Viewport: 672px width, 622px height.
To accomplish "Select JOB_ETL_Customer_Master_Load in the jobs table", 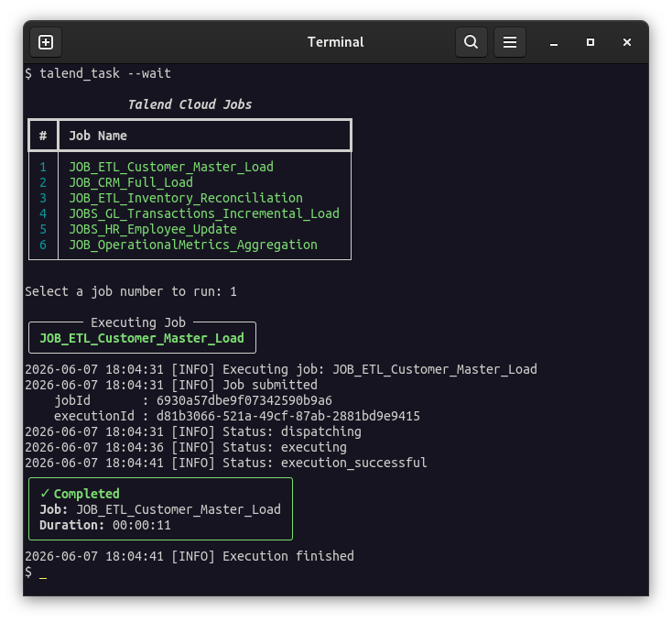I will pyautogui.click(x=171, y=167).
